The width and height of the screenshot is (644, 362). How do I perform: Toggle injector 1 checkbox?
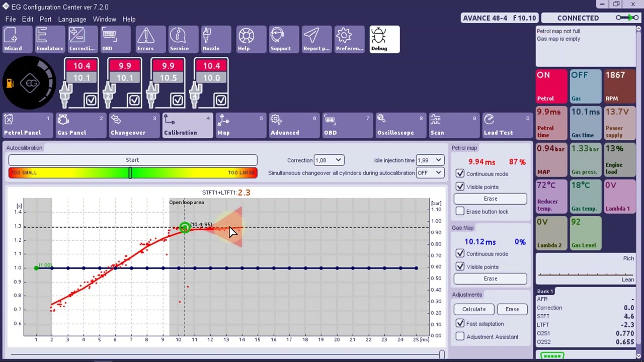[91, 100]
